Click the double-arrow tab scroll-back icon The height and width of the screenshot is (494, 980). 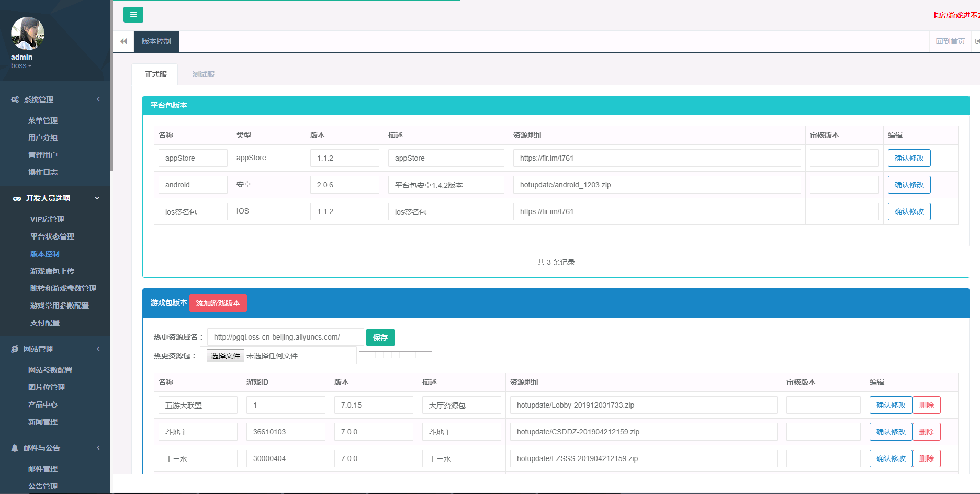(x=123, y=41)
